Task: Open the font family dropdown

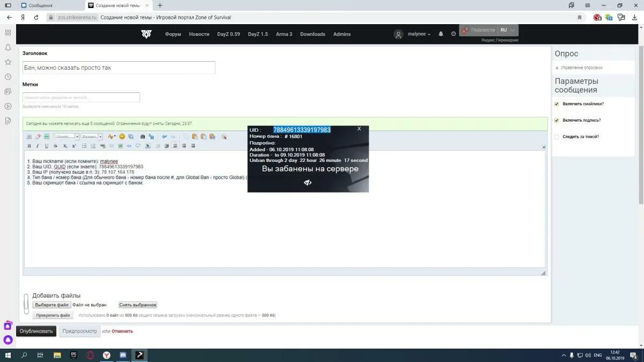Action: tap(67, 136)
